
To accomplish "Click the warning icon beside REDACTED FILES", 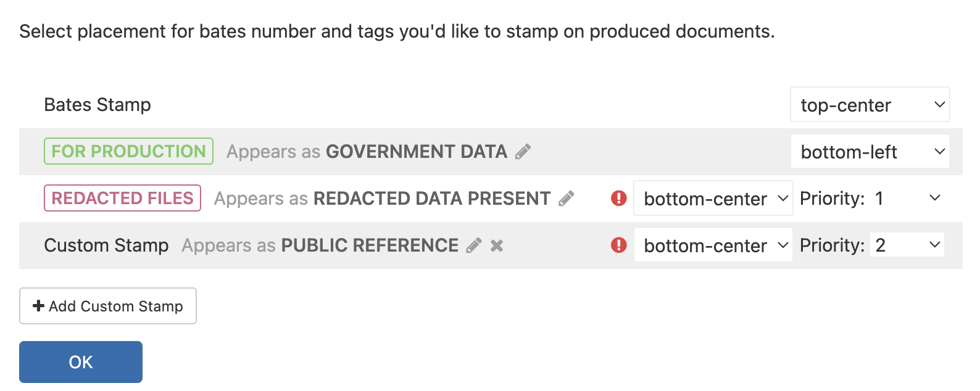I will [618, 198].
